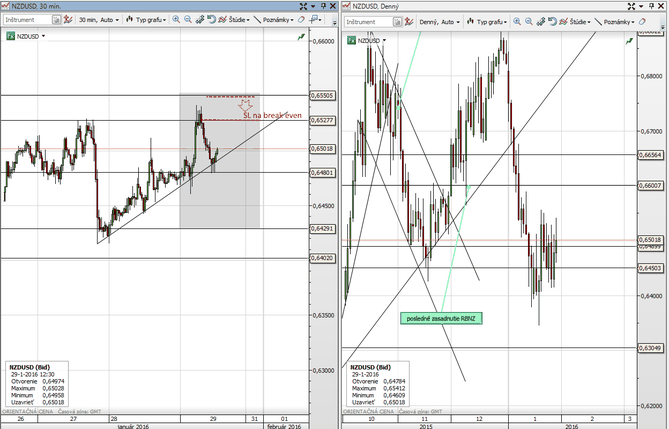This screenshot has width=669, height=429.
Task: Select the eraser tool in Denný chart toolbar
Action: [642, 22]
